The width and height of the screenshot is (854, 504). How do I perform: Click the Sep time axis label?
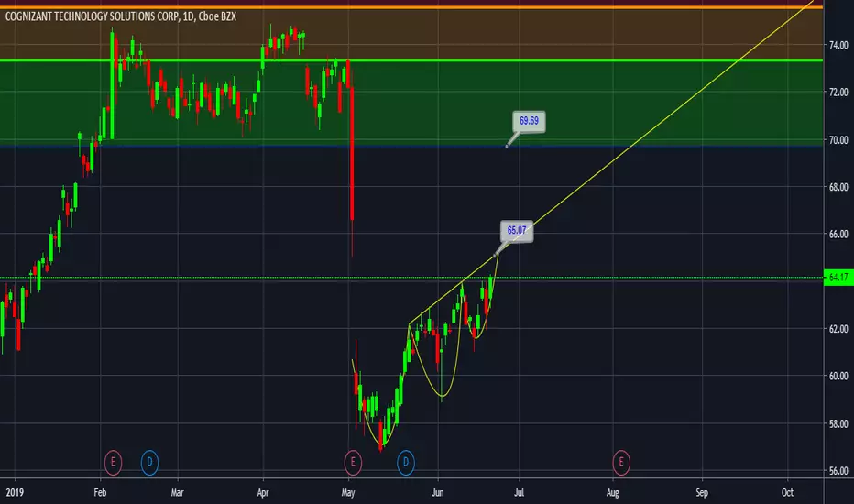pyautogui.click(x=702, y=493)
